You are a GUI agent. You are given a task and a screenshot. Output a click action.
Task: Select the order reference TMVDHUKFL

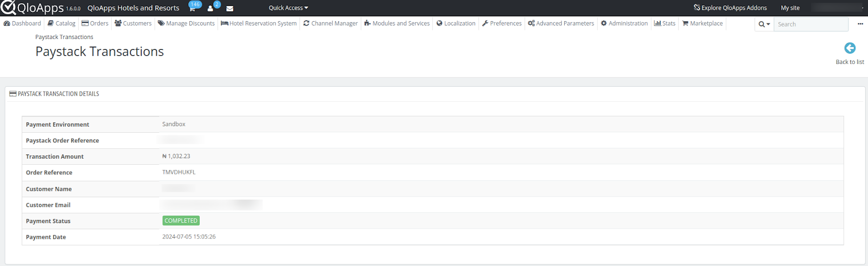coord(179,172)
